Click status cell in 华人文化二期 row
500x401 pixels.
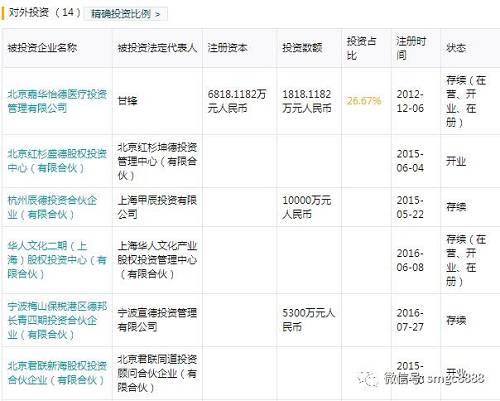click(x=466, y=260)
